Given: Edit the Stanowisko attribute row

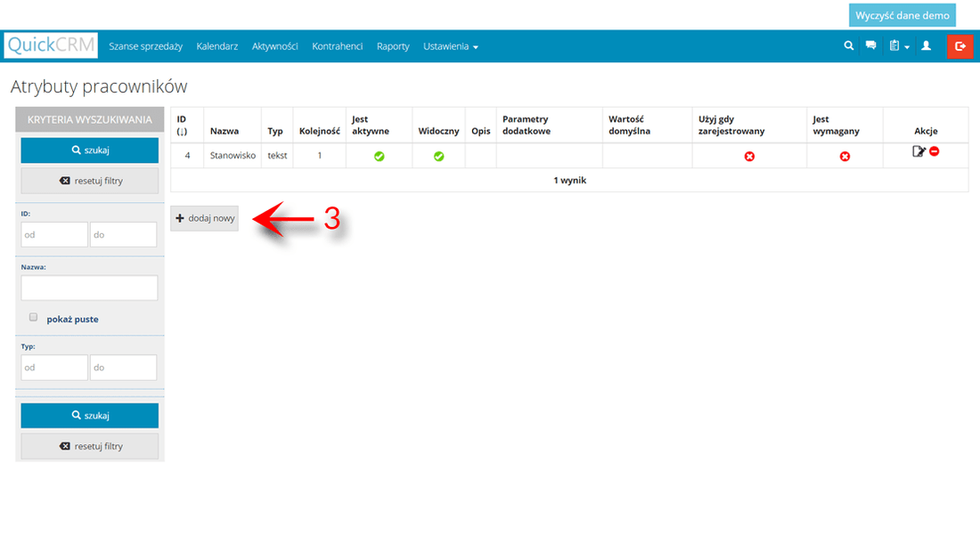Looking at the screenshot, I should coord(919,152).
